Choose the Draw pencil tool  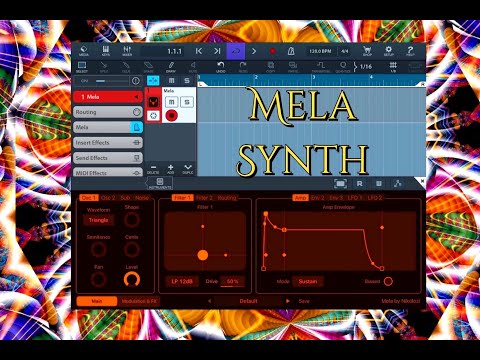pos(171,67)
